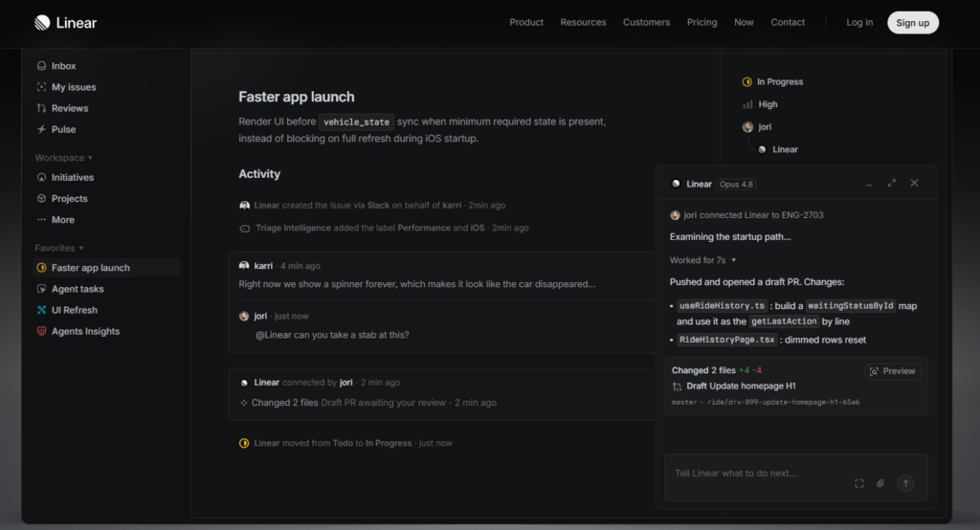Click the Log in link
This screenshot has height=530, width=980.
[x=859, y=23]
